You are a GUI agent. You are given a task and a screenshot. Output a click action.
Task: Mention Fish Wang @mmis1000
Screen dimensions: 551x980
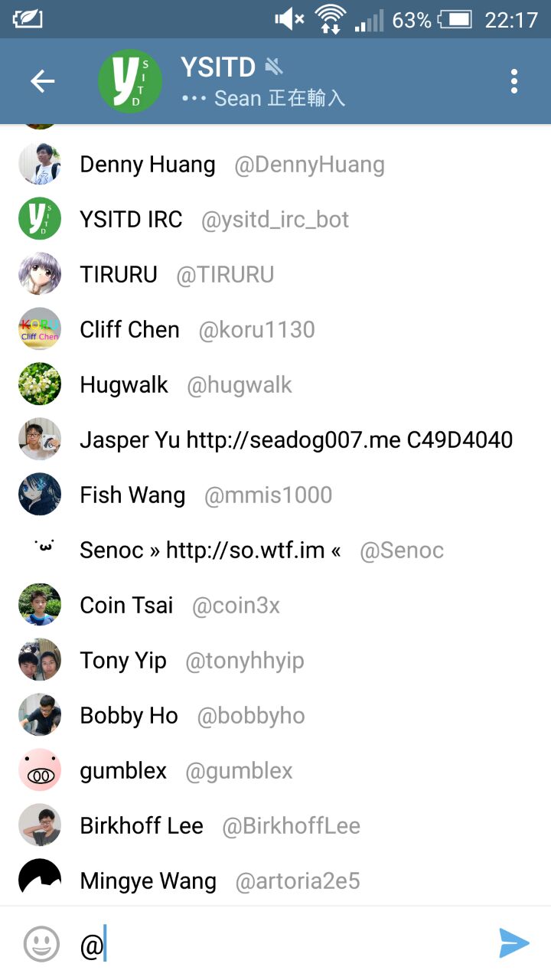click(275, 495)
